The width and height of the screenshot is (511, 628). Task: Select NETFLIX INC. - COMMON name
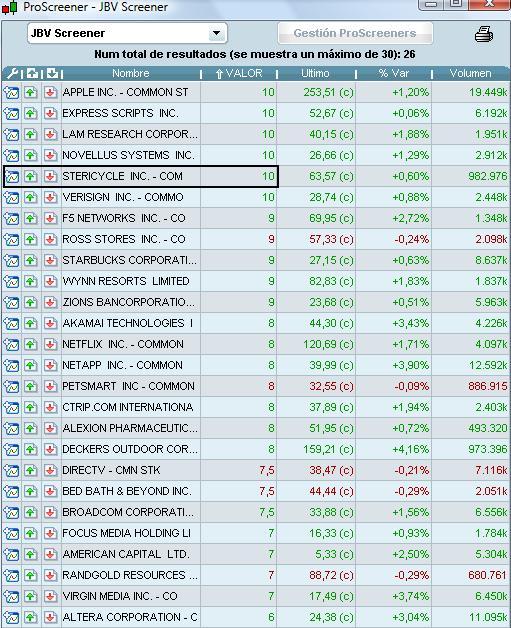123,344
